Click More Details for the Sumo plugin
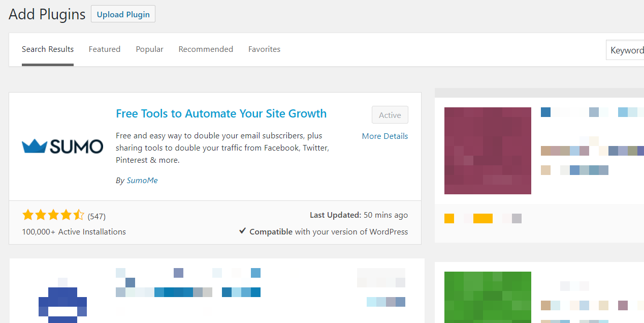Viewport: 644px width, 323px height. [384, 136]
